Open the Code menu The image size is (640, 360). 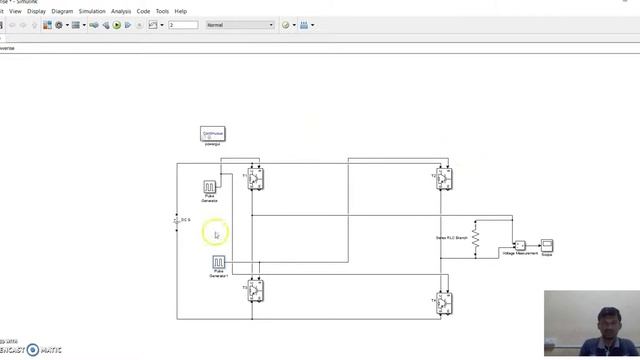(x=143, y=11)
